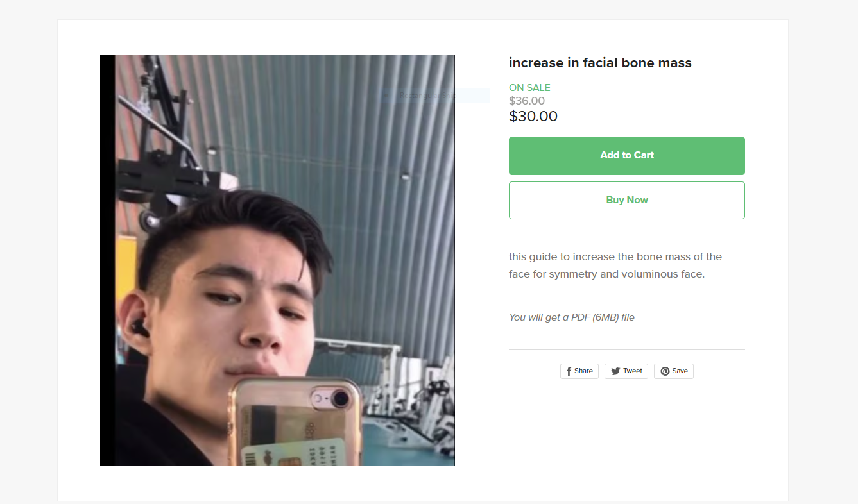Click the divider line above share buttons

626,349
